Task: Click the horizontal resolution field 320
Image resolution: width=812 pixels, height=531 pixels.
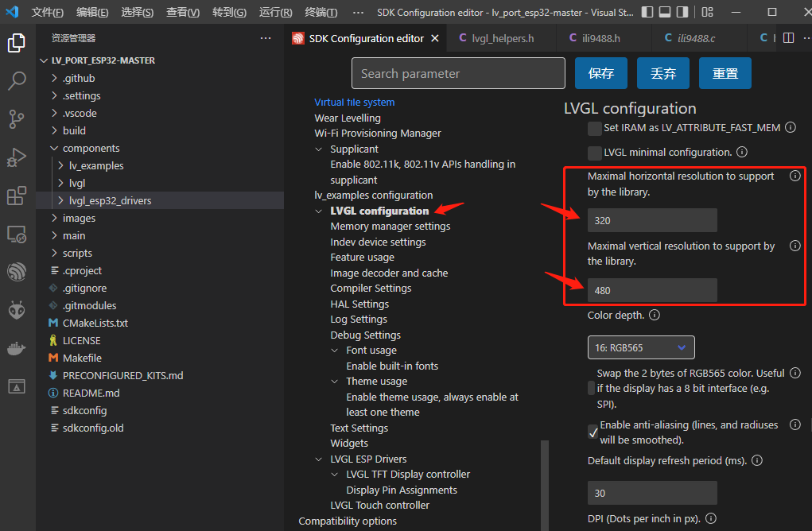Action: [x=652, y=220]
